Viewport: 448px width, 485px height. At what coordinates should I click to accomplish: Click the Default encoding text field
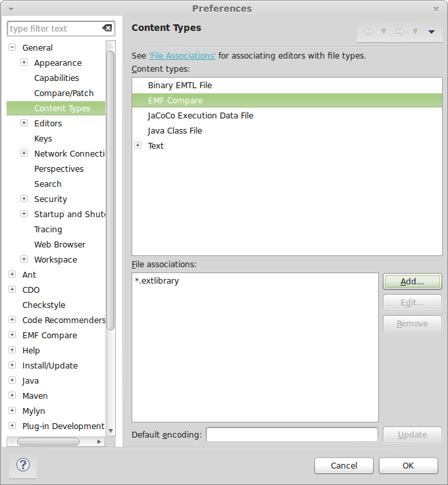[x=291, y=434]
